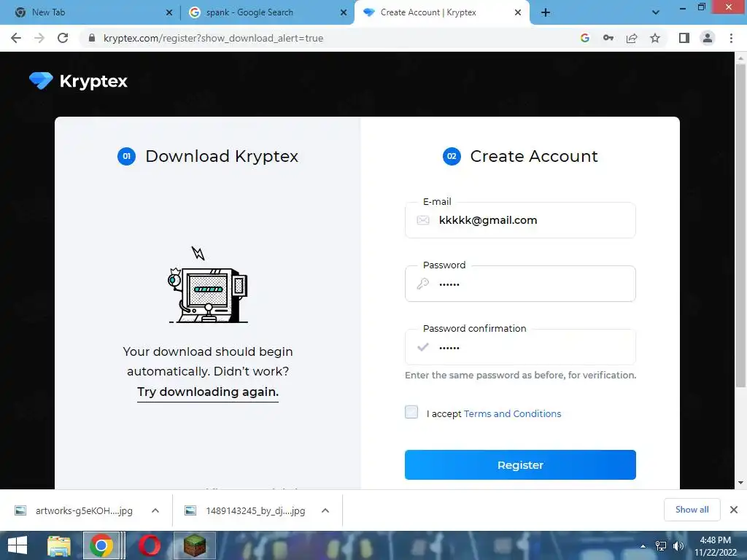Open the Chrome three-dot menu
The image size is (747, 560).
coord(731,38)
